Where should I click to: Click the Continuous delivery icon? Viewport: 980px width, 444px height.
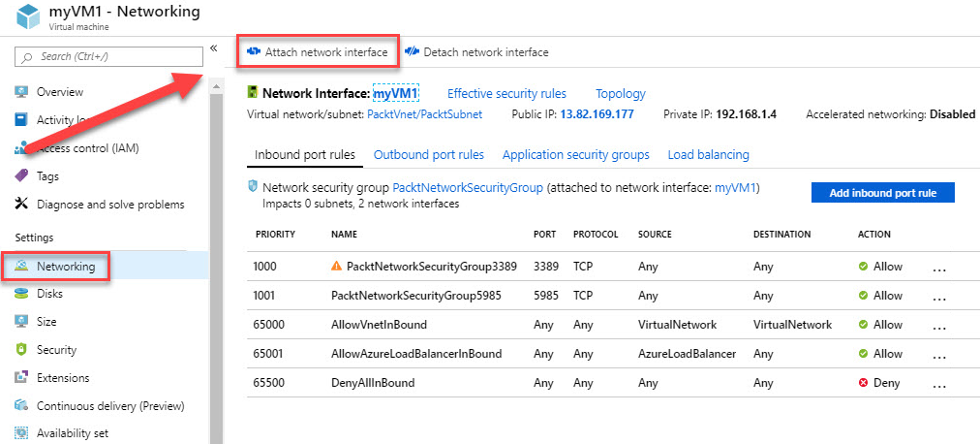(x=21, y=405)
